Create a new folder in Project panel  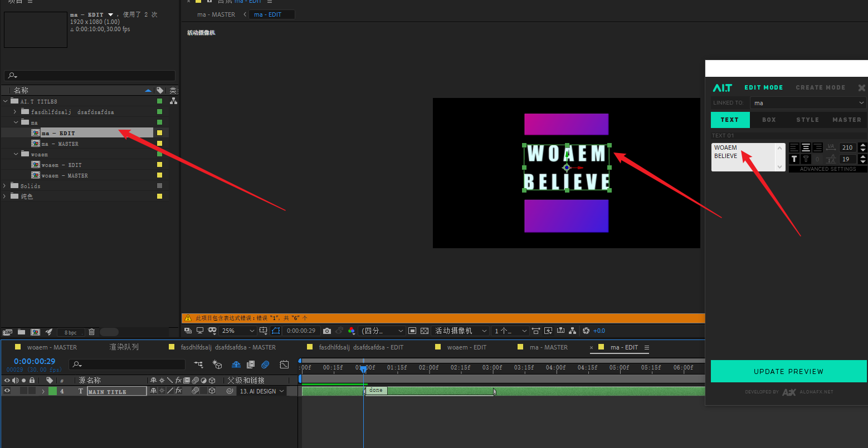(21, 332)
